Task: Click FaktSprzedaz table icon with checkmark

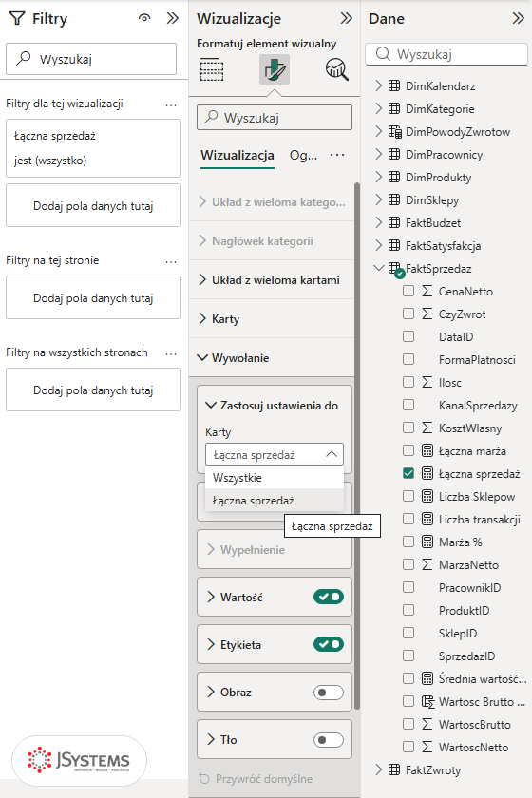Action: (x=396, y=270)
